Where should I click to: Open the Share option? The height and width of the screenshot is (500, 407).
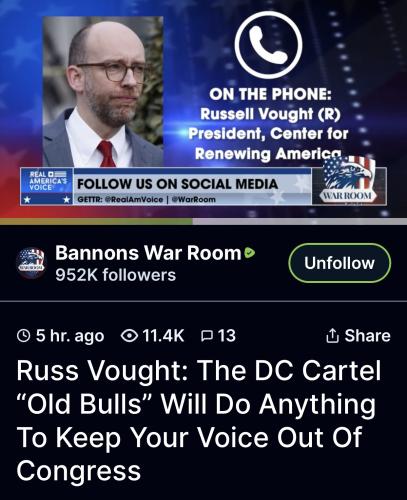pyautogui.click(x=358, y=336)
